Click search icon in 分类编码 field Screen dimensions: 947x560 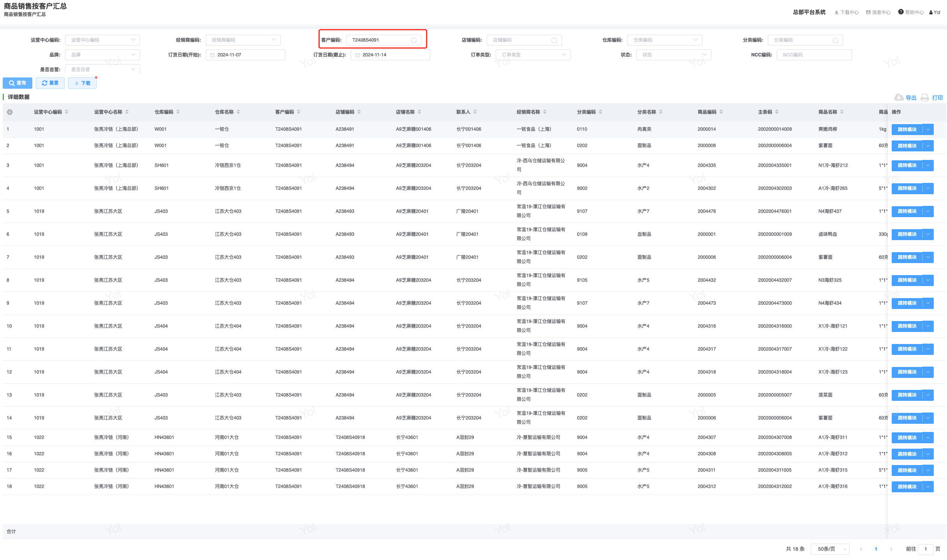point(835,40)
